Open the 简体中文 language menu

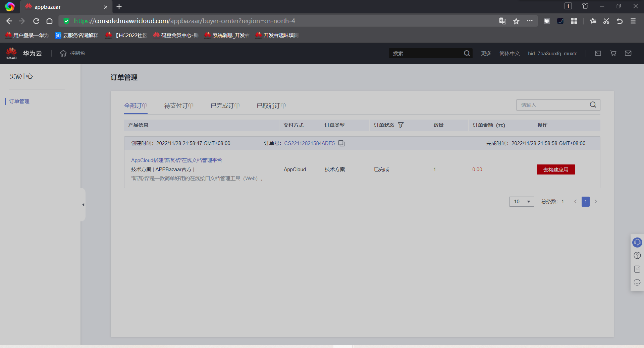pyautogui.click(x=509, y=53)
